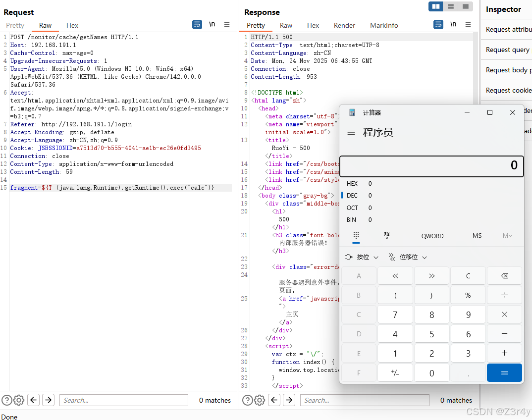
Task: Go to next match in Request search
Action: point(49,400)
